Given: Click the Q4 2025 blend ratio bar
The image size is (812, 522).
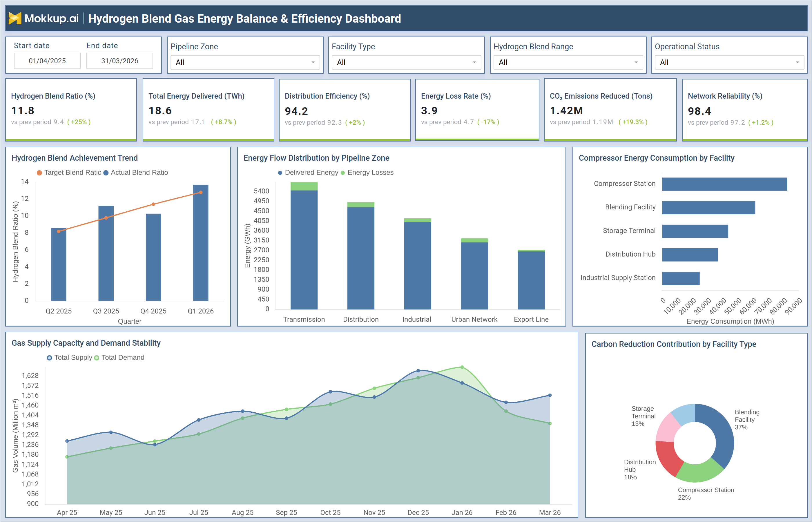Looking at the screenshot, I should point(153,257).
